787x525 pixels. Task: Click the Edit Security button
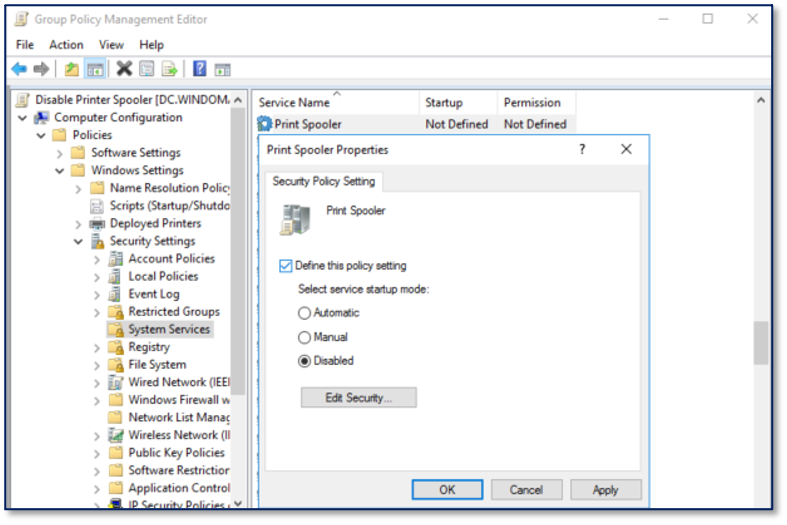pos(358,398)
